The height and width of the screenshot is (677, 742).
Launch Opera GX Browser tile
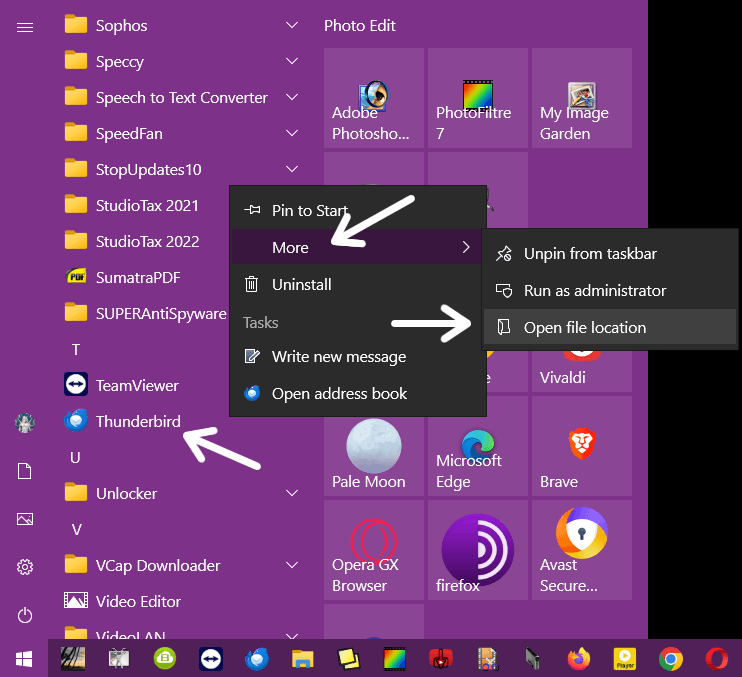tap(374, 550)
